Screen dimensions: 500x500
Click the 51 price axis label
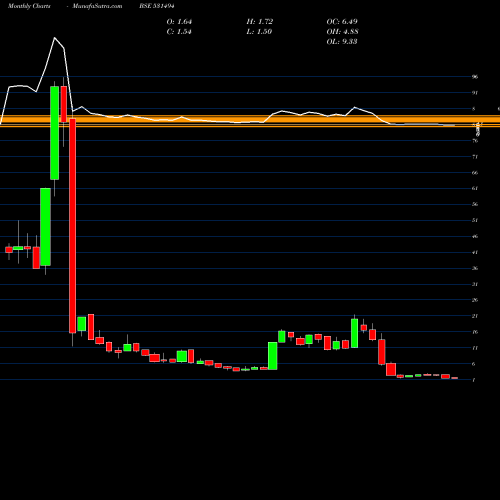[475, 220]
